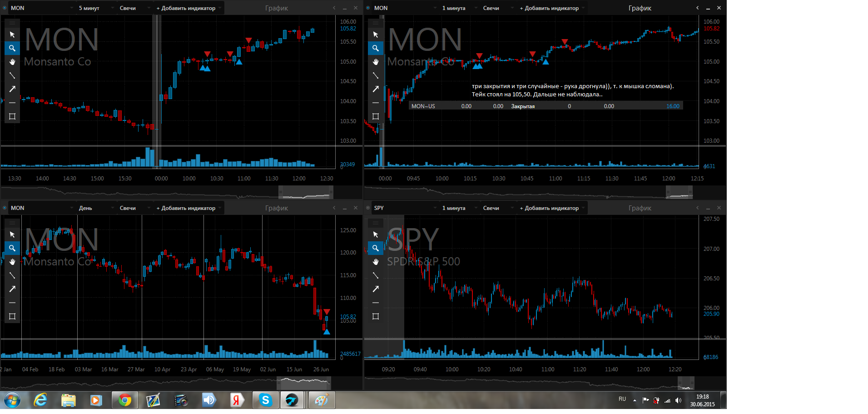Click range navigator window under MON 1 минута chart
The image size is (868, 414).
(x=679, y=192)
